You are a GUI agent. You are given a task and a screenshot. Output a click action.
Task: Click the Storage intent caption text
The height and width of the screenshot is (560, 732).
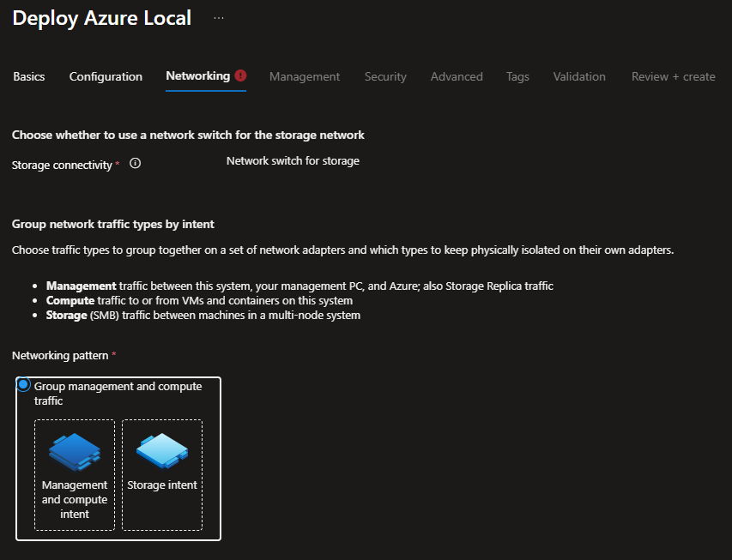click(x=162, y=485)
